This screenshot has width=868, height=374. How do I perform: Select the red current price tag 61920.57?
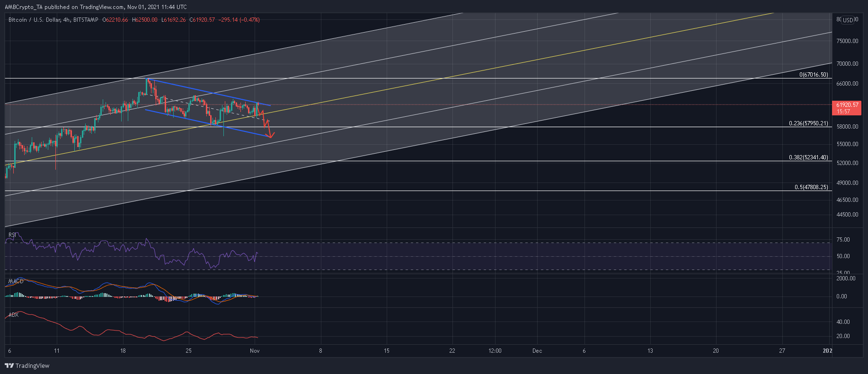(x=847, y=108)
